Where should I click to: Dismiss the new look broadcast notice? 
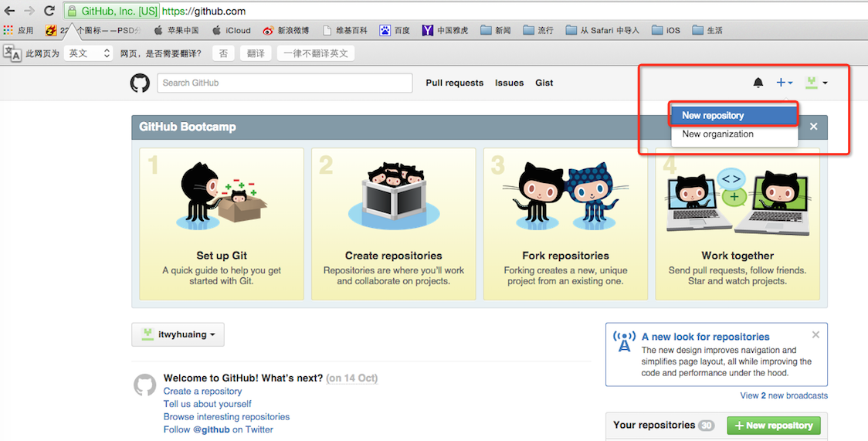click(815, 334)
